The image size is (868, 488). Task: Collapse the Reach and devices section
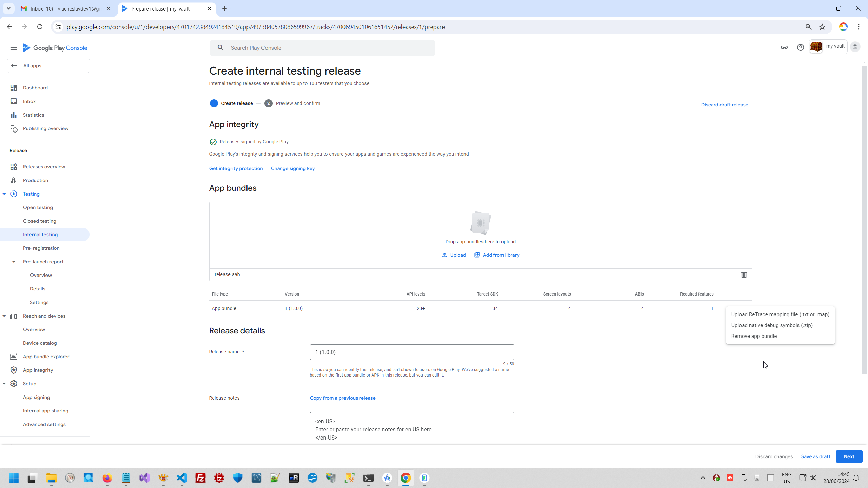4,316
